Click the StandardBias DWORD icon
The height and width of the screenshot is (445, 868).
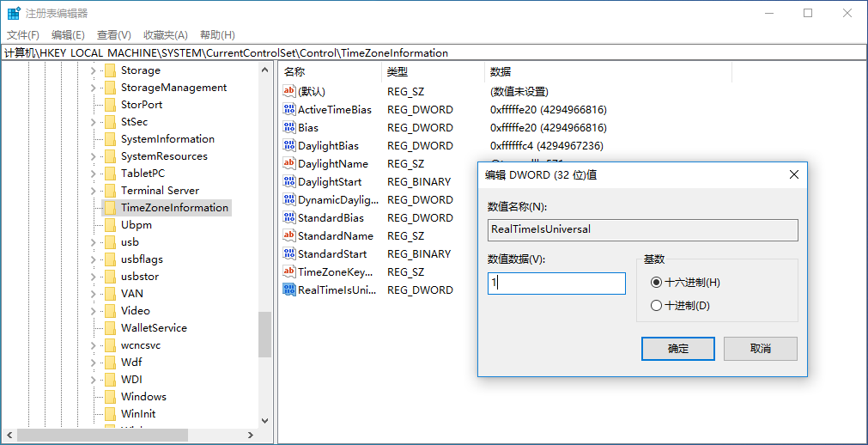[289, 218]
